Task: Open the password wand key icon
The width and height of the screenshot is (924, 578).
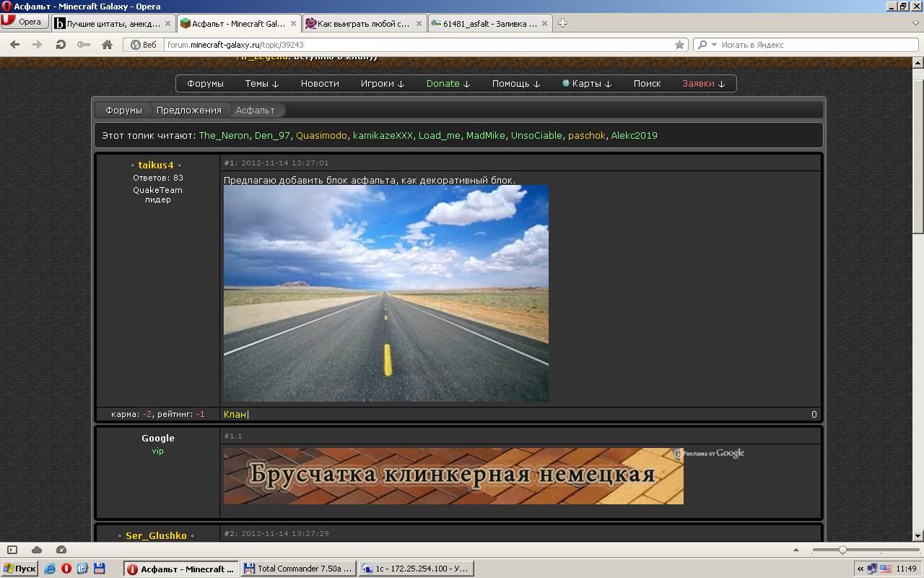Action: [x=84, y=44]
